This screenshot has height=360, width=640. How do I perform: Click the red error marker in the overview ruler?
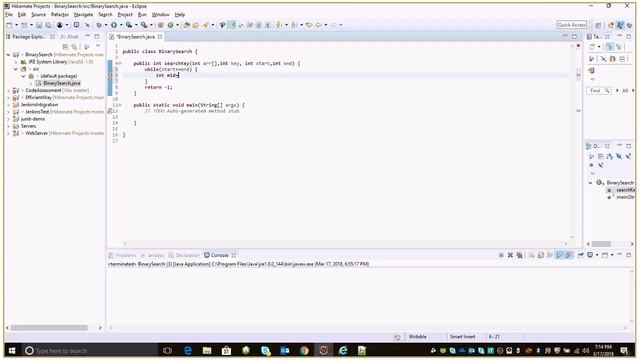click(x=578, y=46)
